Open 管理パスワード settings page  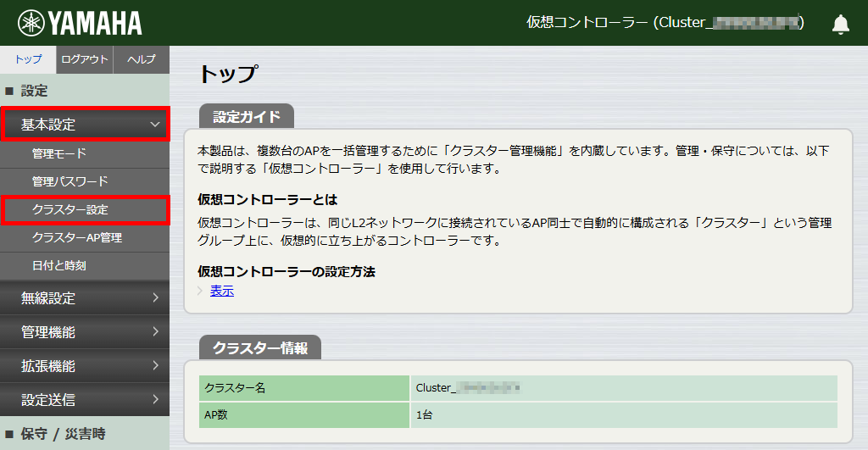85,181
